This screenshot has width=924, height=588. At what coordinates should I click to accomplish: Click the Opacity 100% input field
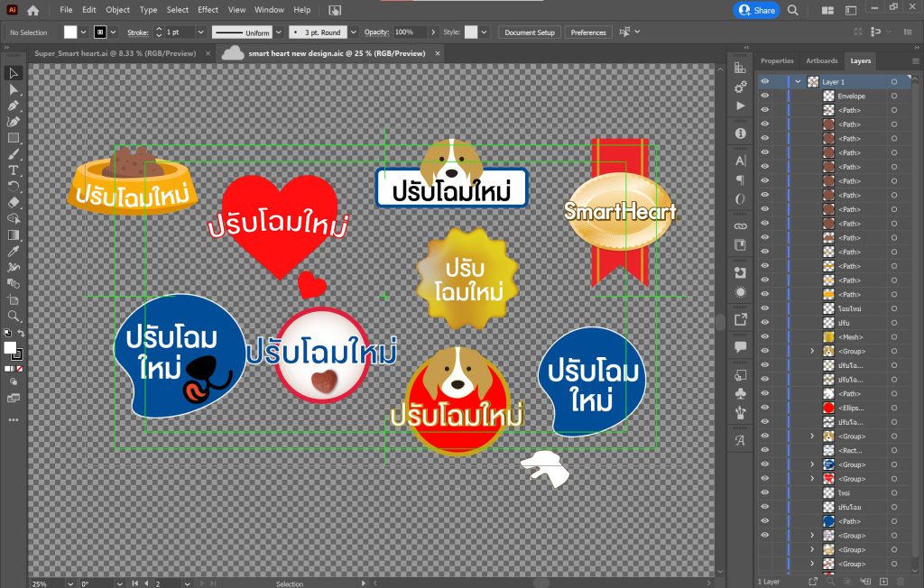(x=410, y=32)
